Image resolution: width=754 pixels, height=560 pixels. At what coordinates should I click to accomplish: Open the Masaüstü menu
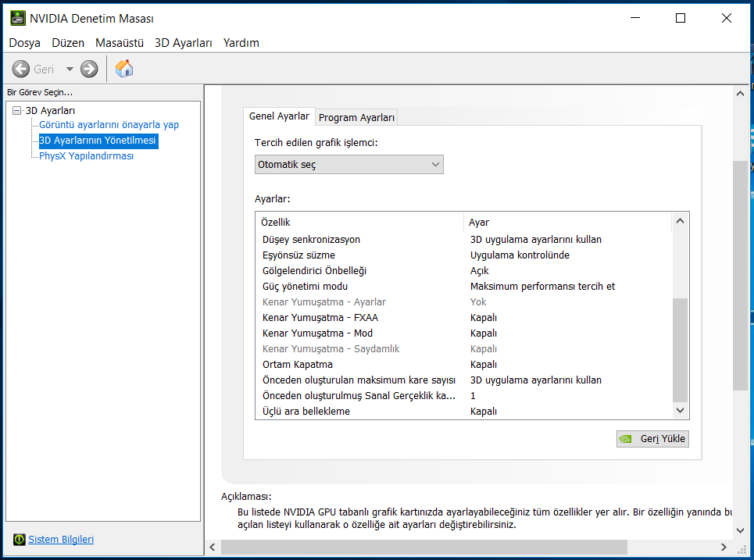[120, 43]
